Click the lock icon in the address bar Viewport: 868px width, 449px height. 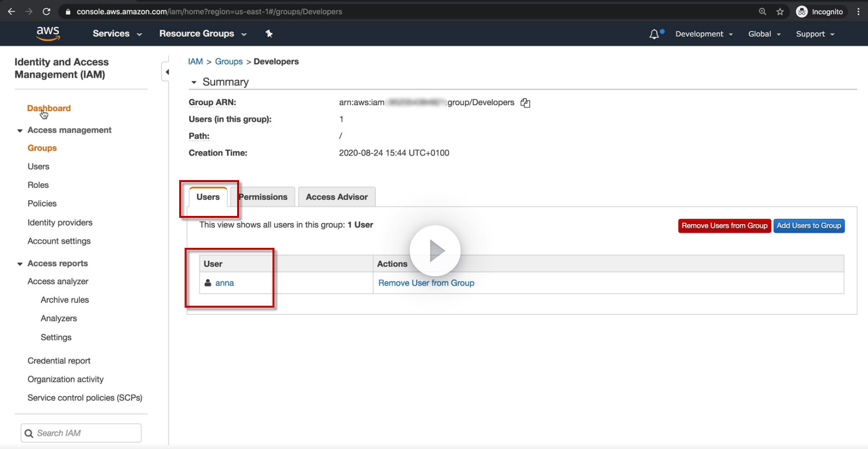pos(68,11)
